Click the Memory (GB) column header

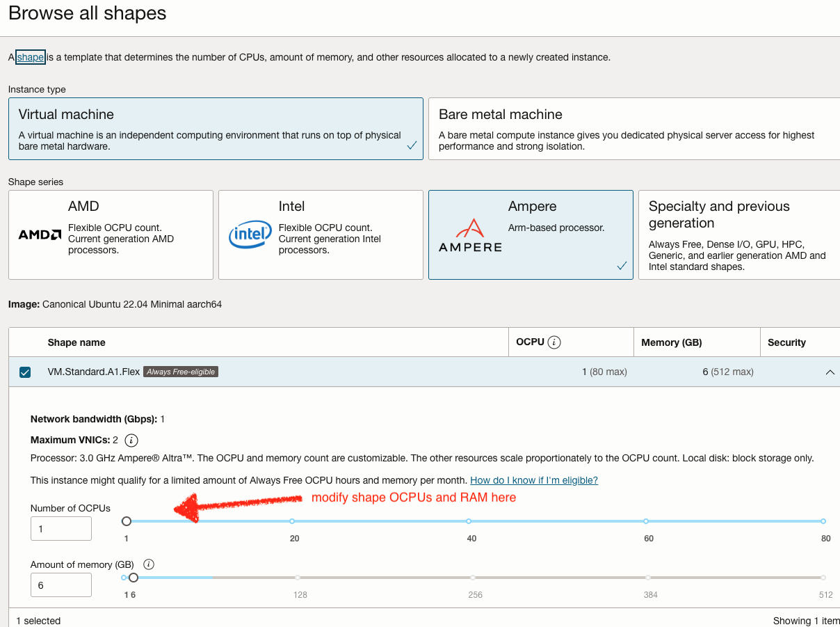671,342
